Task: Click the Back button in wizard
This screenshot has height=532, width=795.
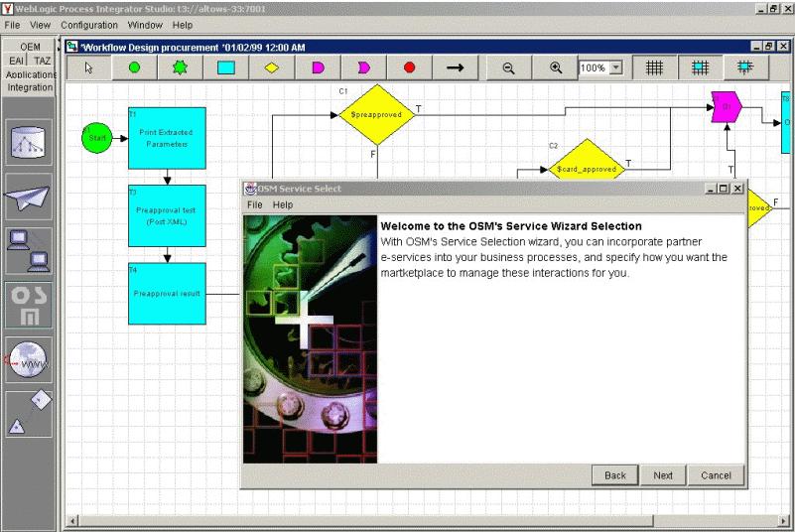Action: pyautogui.click(x=615, y=475)
